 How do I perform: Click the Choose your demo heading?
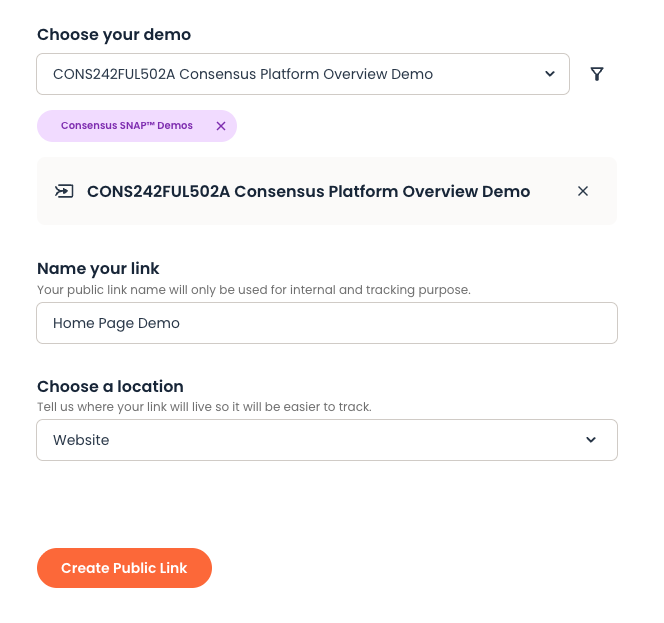(x=114, y=35)
